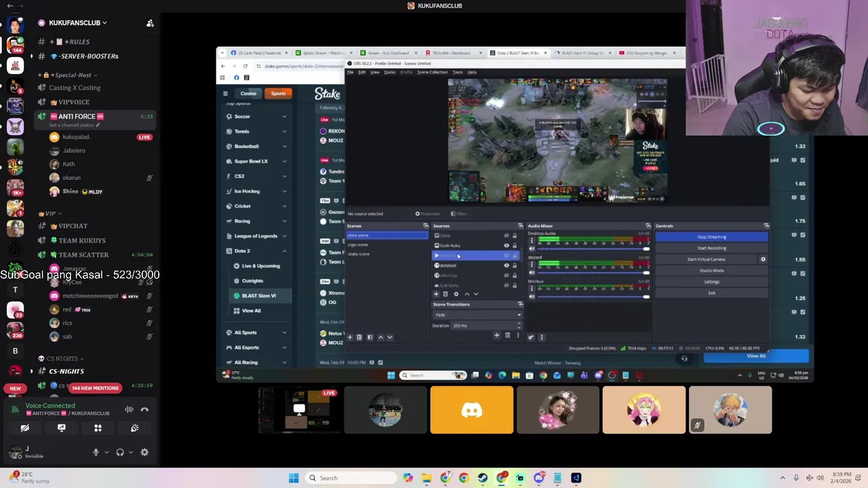The image size is (868, 488).
Task: Open the Fade transition dropdown in OBS
Action: (x=477, y=315)
